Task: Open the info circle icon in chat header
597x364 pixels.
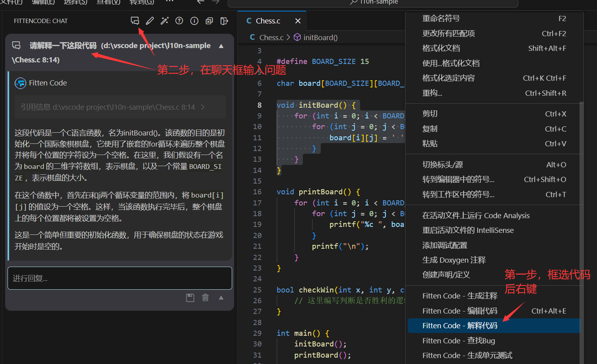Action: click(x=194, y=21)
